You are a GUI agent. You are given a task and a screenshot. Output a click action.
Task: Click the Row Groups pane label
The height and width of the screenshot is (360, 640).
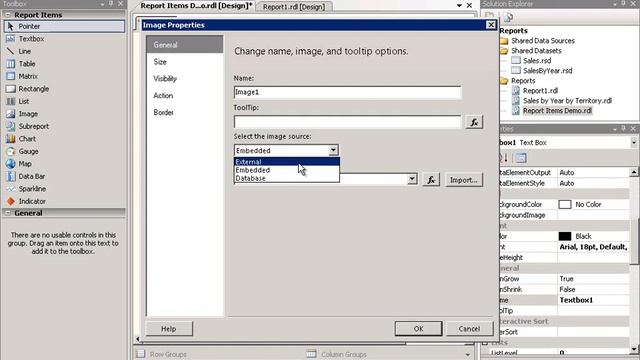tap(168, 354)
